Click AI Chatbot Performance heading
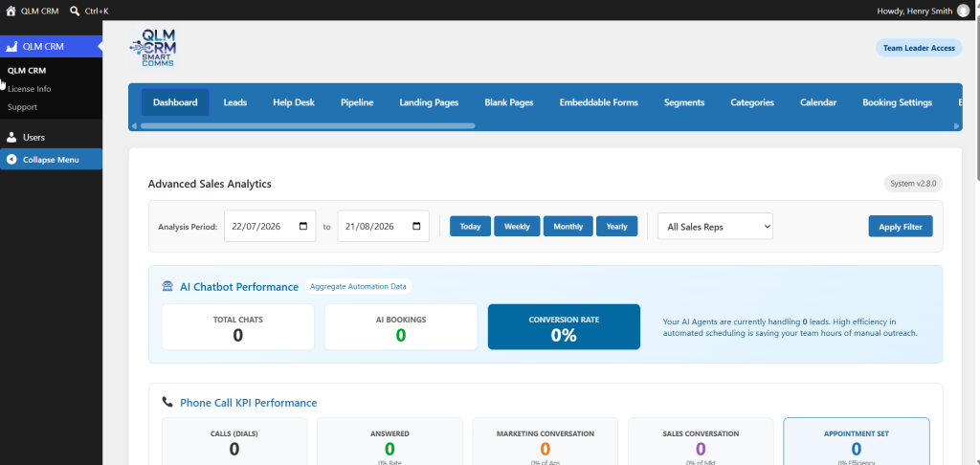 point(238,287)
